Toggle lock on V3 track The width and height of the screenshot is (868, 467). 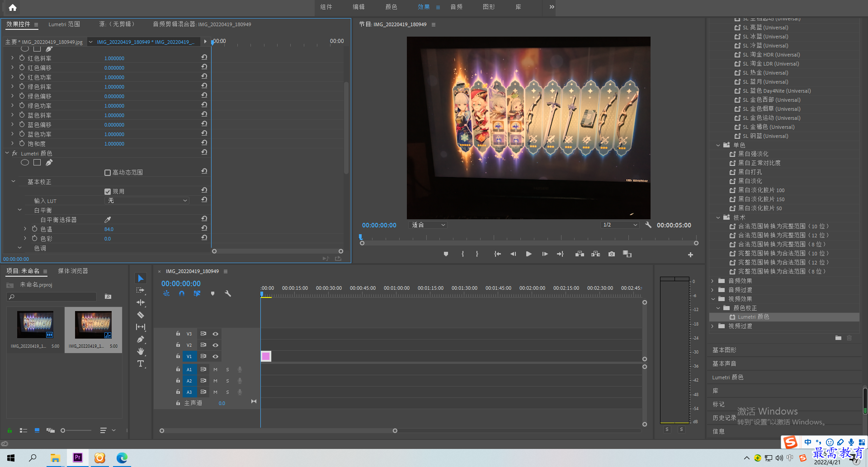(x=178, y=334)
